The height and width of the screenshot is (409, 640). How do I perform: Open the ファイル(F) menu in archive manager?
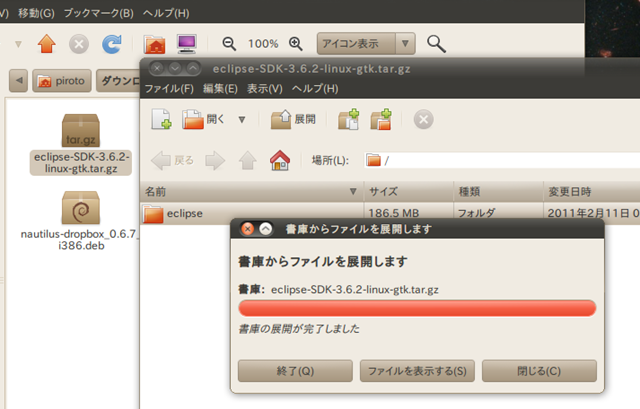click(x=169, y=88)
